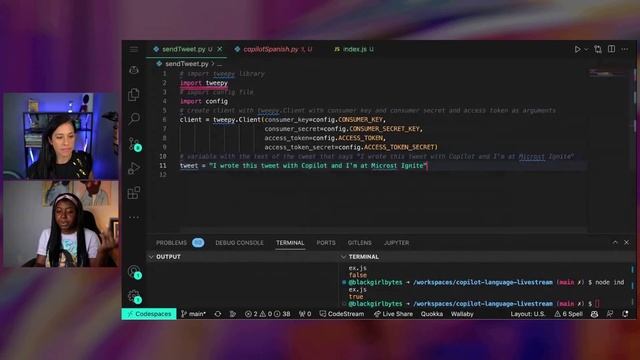Open the hamburger application menu
Screen dimensions: 640x360
[134, 49]
